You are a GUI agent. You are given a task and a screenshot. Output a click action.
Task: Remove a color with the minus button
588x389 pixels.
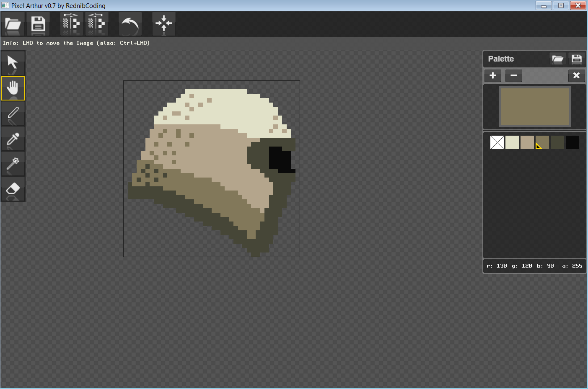[x=514, y=76]
